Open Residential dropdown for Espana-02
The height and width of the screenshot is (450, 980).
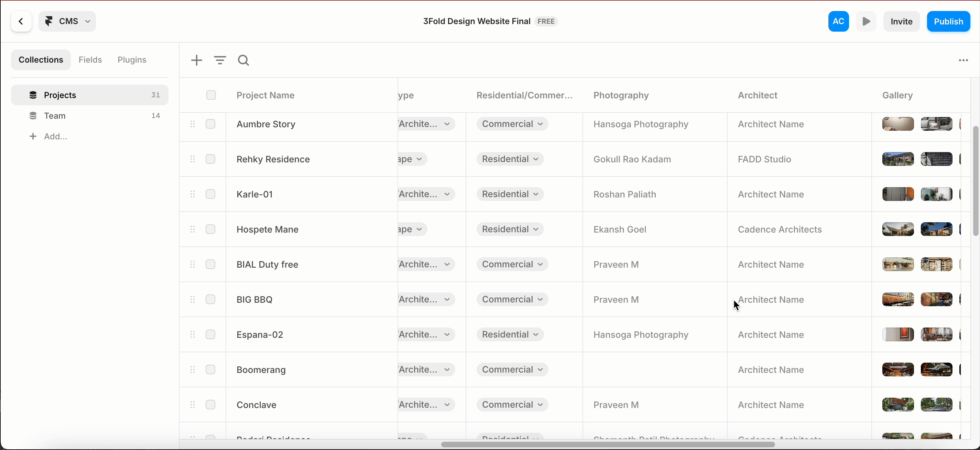[510, 334]
